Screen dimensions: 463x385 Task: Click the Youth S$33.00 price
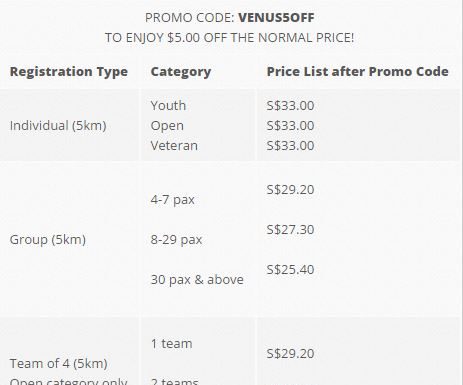pyautogui.click(x=290, y=106)
